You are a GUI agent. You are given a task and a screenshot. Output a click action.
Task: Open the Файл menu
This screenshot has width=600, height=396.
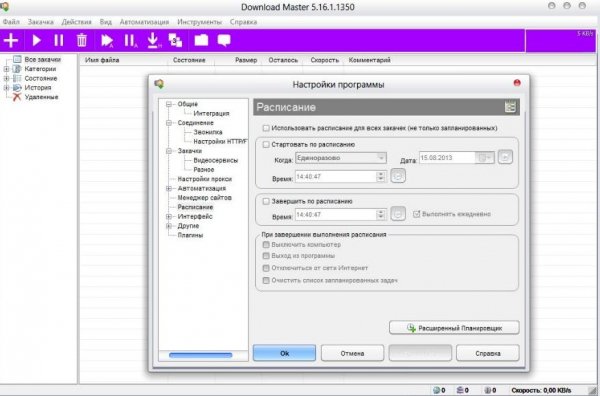tap(11, 22)
